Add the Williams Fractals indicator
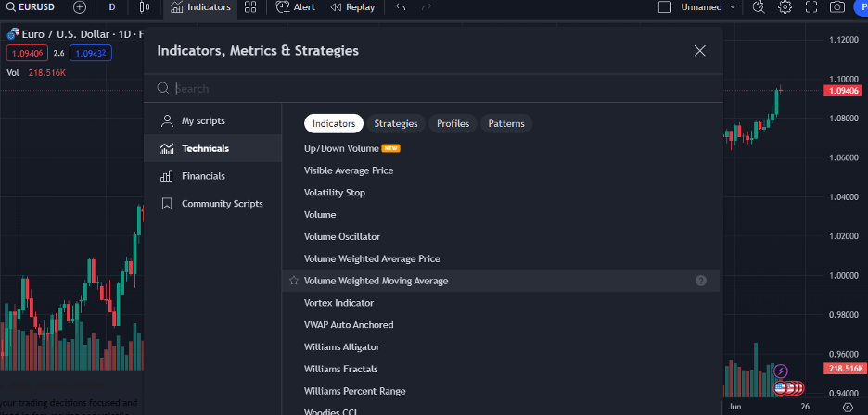Viewport: 868px width, 415px height. tap(501, 369)
